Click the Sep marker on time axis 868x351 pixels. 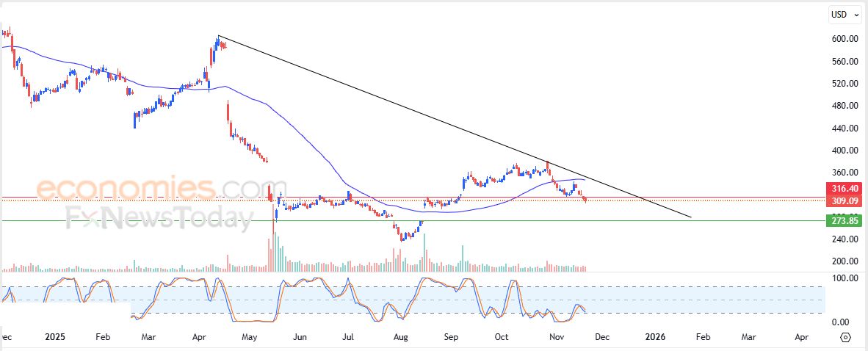[x=451, y=337]
